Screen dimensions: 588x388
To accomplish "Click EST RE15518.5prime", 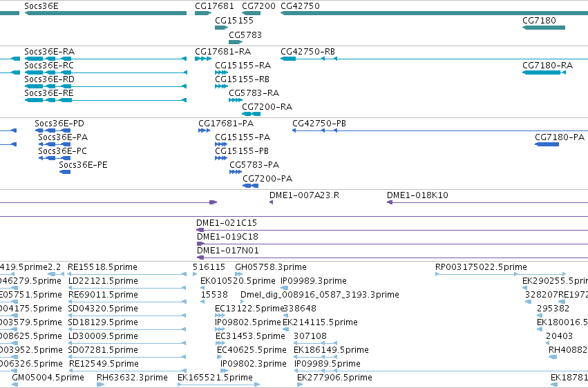I will [127, 274].
